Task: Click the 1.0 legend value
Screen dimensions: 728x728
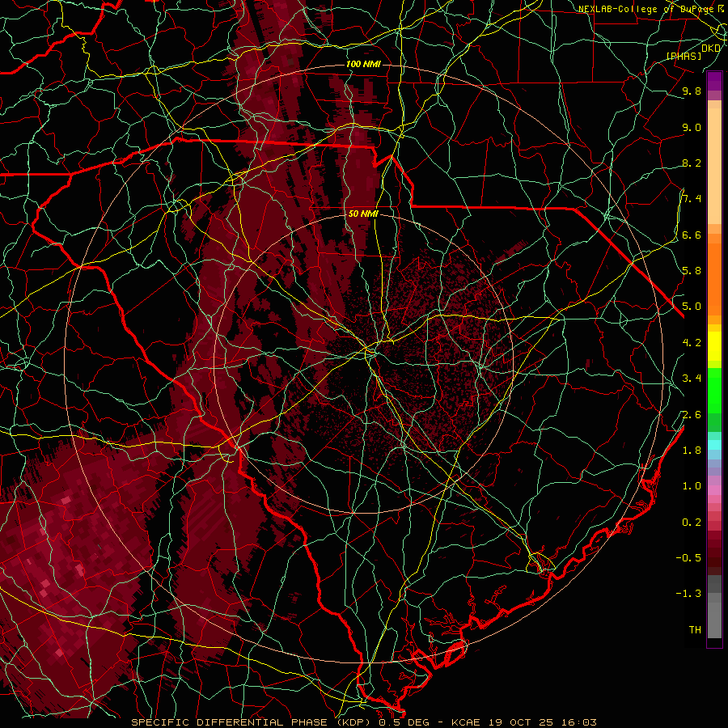Action: 692,486
